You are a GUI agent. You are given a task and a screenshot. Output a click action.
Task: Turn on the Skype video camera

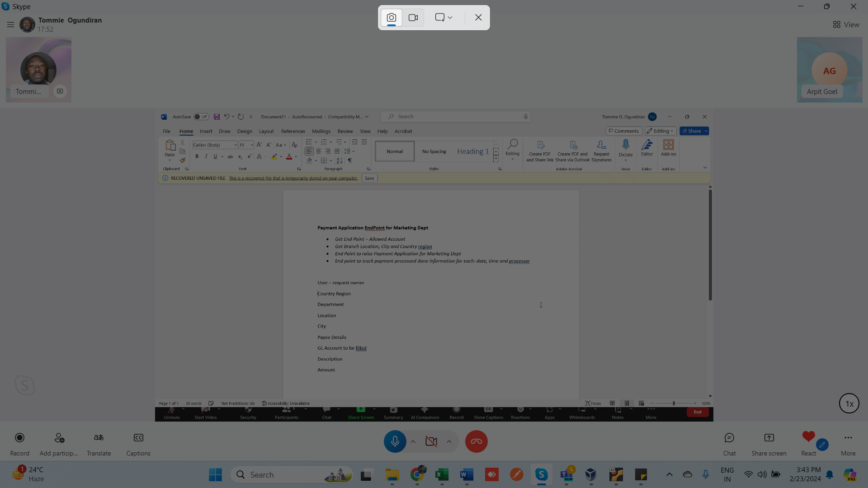[x=431, y=441]
